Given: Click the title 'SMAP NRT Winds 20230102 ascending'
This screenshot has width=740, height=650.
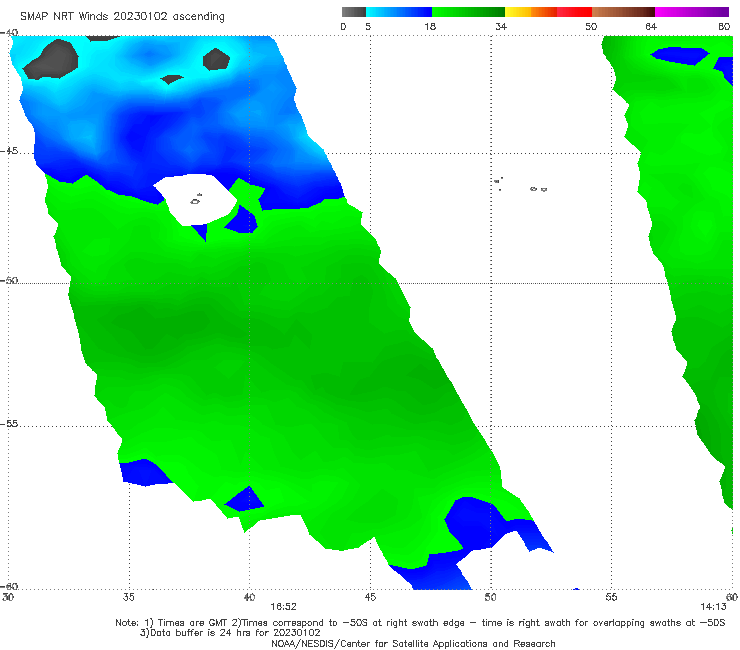Looking at the screenshot, I should point(122,16).
